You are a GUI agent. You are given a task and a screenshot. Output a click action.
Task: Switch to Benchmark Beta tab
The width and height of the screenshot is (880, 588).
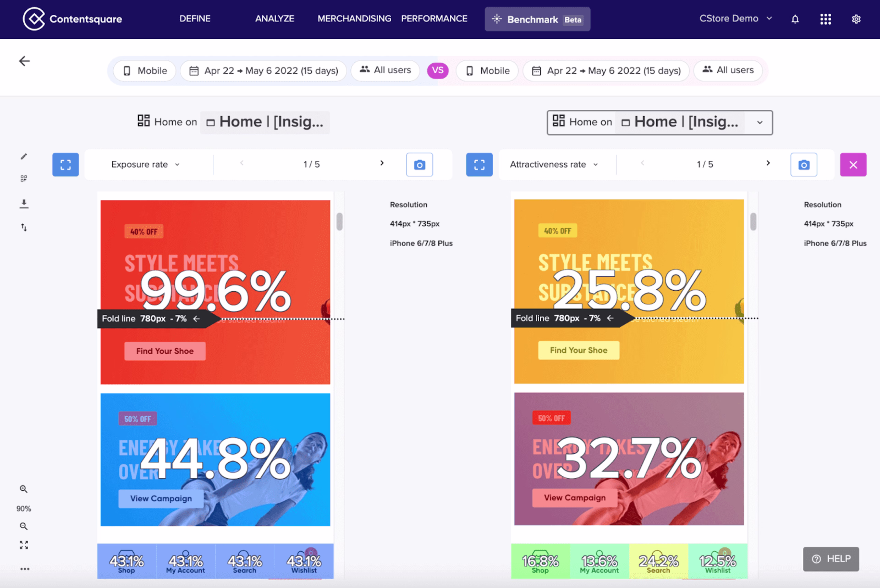537,19
